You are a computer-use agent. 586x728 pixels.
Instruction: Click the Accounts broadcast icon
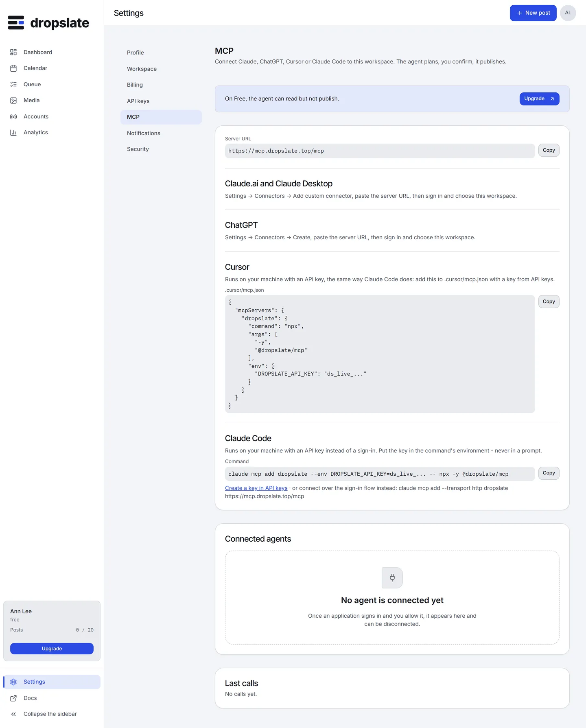click(x=13, y=116)
